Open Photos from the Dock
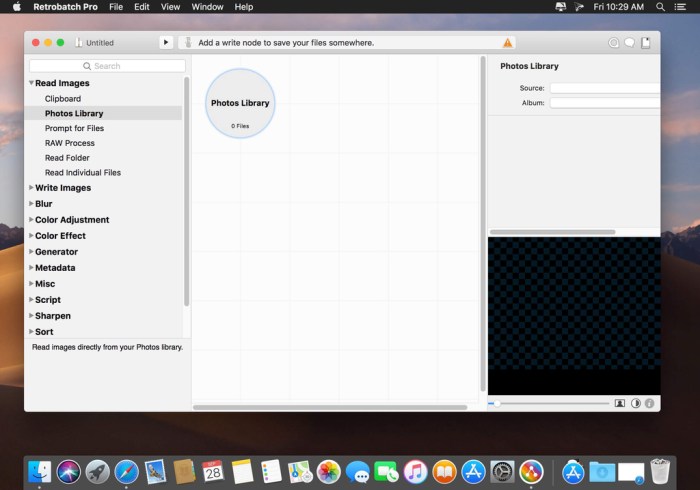The image size is (700, 490). pyautogui.click(x=329, y=471)
